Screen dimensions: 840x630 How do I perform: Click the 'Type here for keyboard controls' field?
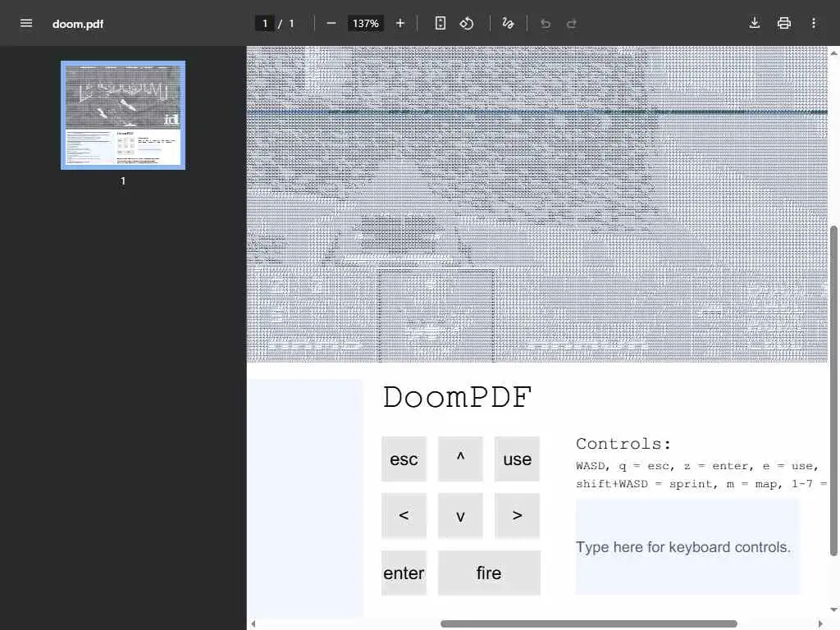pyautogui.click(x=687, y=547)
